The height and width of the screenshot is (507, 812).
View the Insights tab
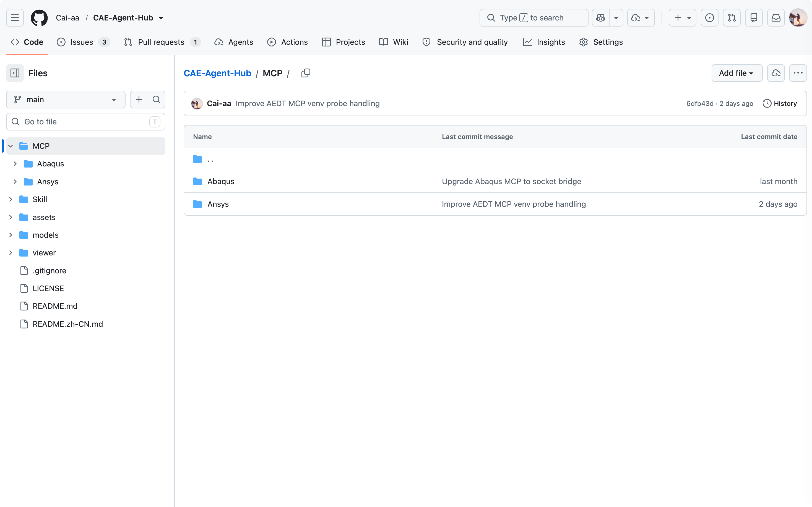click(544, 42)
